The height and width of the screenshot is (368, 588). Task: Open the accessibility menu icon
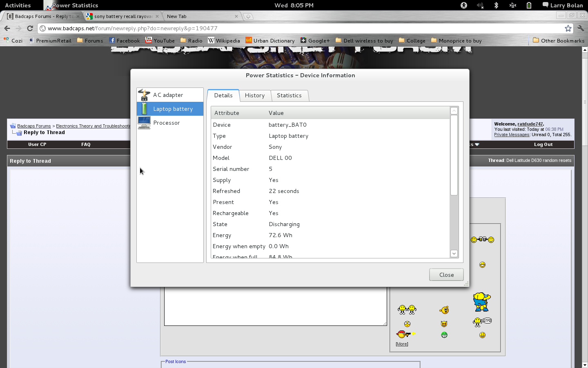pyautogui.click(x=463, y=5)
